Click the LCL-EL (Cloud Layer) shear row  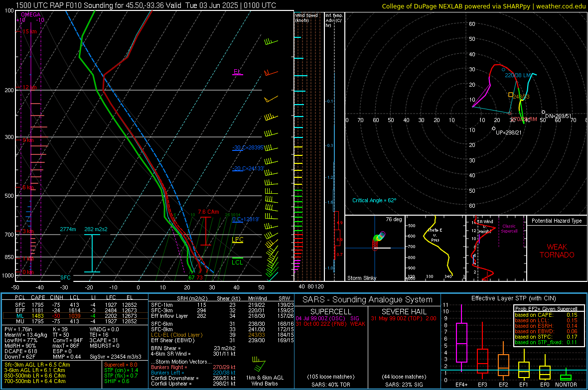pos(222,335)
